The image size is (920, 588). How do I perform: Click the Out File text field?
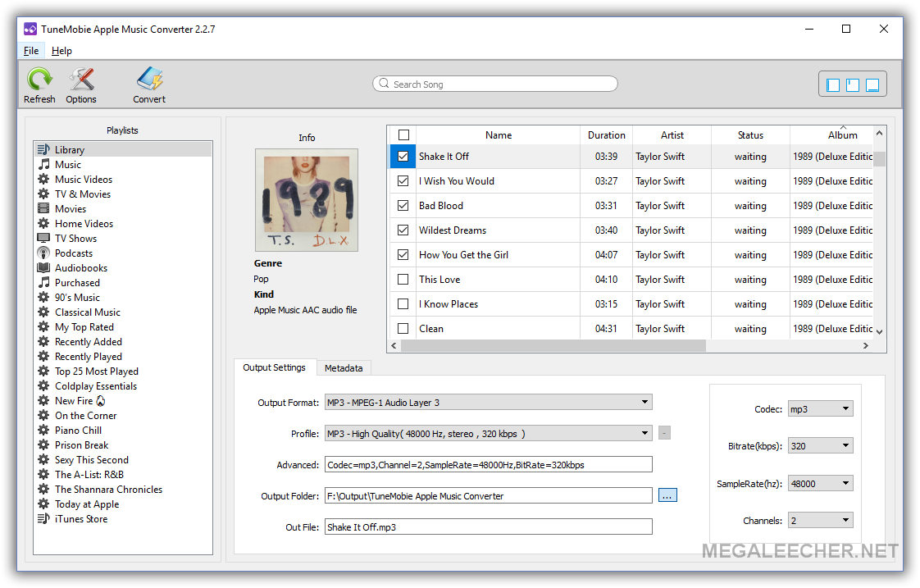point(488,527)
